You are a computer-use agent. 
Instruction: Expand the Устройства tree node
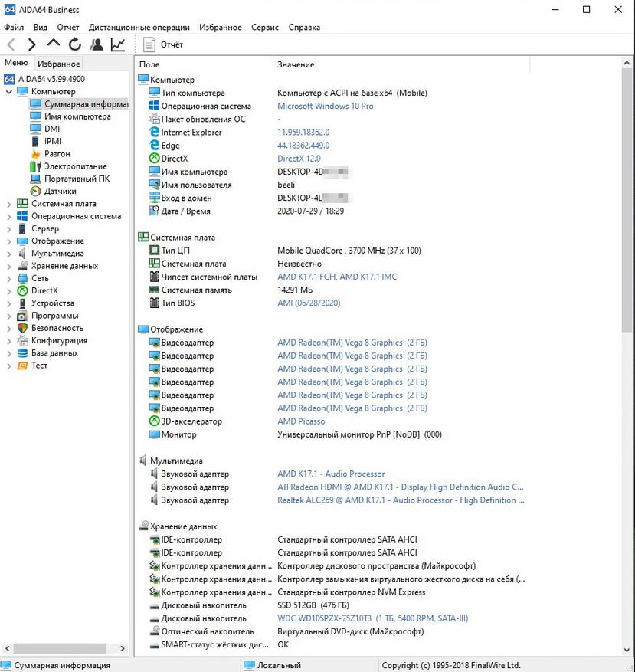click(x=9, y=303)
